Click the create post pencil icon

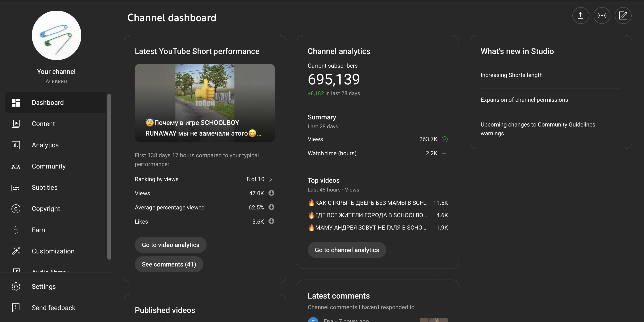coord(623,15)
